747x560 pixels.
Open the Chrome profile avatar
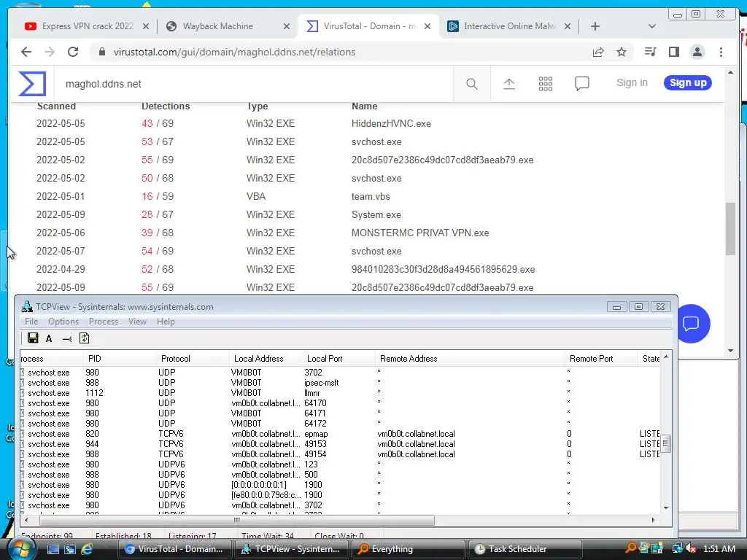(697, 52)
